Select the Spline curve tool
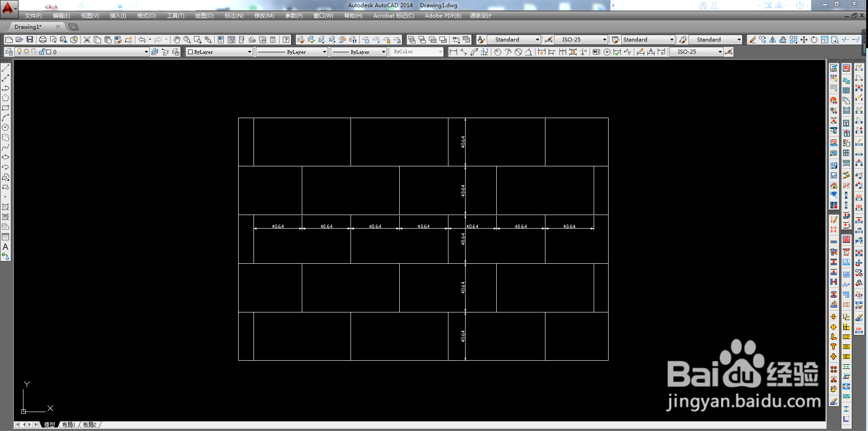 click(x=5, y=147)
